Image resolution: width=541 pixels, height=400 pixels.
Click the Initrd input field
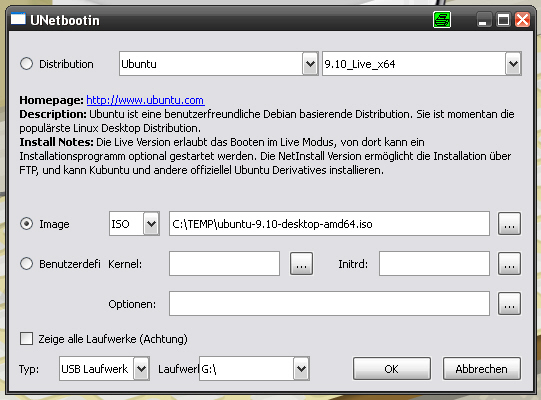tap(434, 264)
